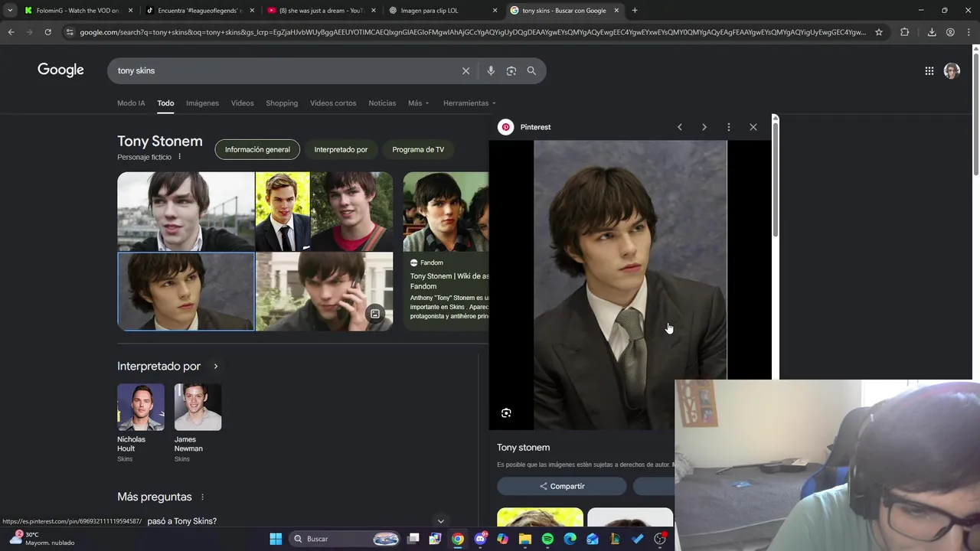Show next image in preview panel
The width and height of the screenshot is (980, 551).
704,127
